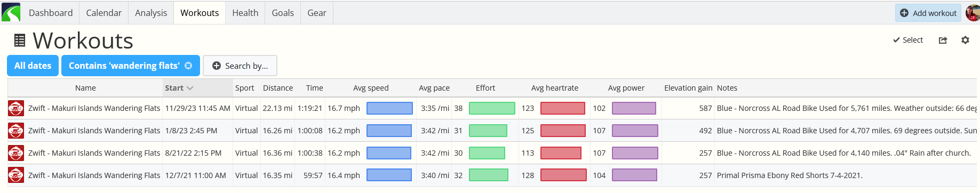The width and height of the screenshot is (980, 193).
Task: Open the workouts settings gear
Action: pyautogui.click(x=965, y=40)
